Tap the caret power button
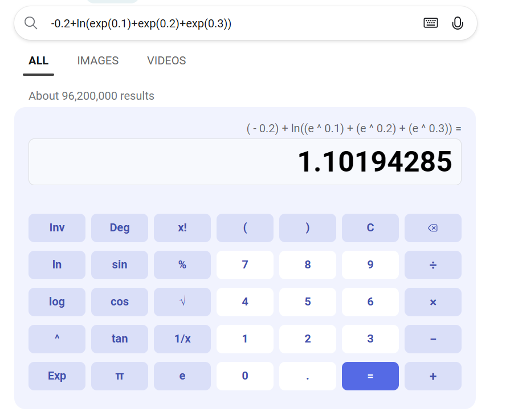The image size is (510, 420). tap(57, 339)
